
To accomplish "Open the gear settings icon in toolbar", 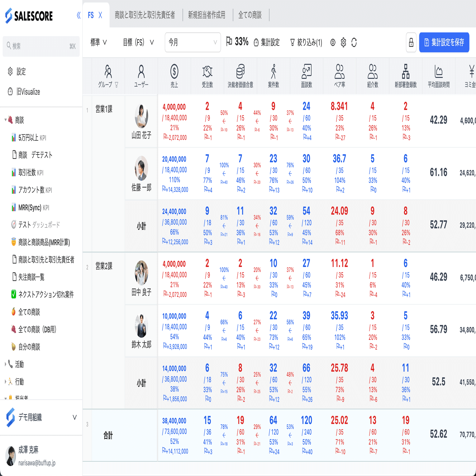I will [343, 42].
